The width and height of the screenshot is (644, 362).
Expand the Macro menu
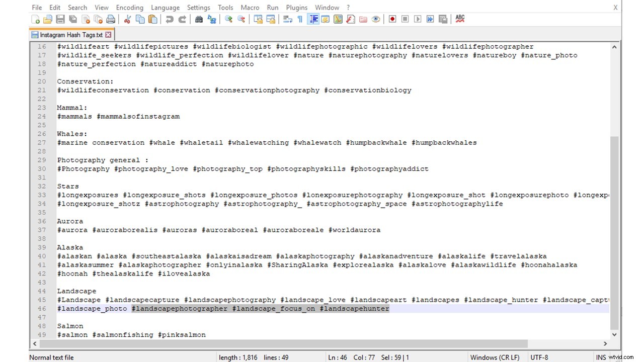(250, 8)
